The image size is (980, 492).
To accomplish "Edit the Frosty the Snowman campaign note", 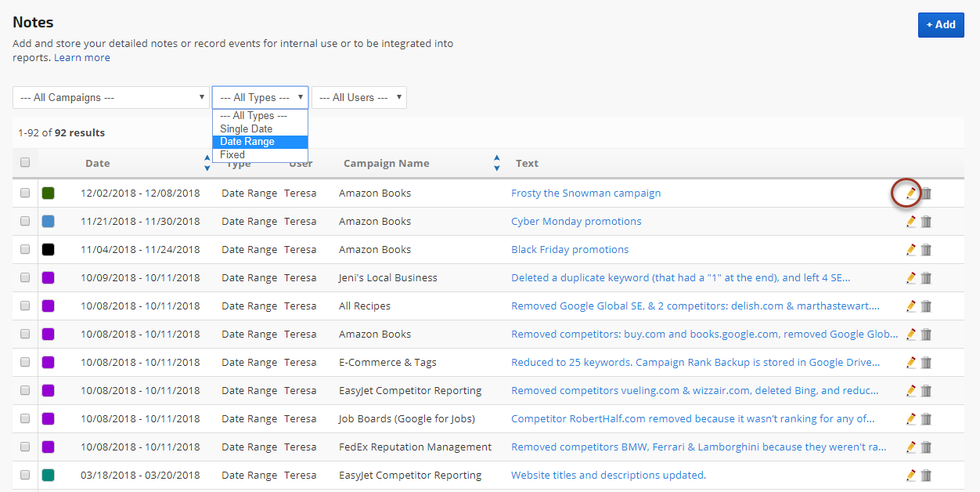I will click(x=910, y=193).
